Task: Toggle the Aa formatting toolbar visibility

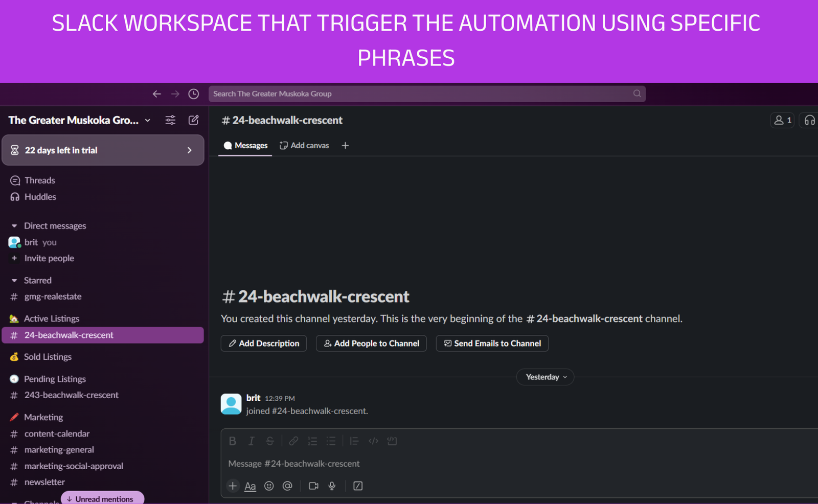Action: coord(250,486)
